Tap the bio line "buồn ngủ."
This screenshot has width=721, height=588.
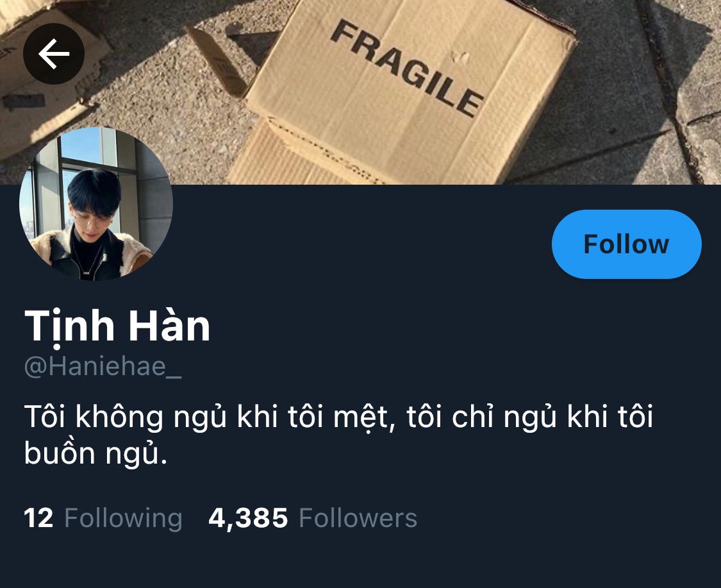pyautogui.click(x=95, y=453)
